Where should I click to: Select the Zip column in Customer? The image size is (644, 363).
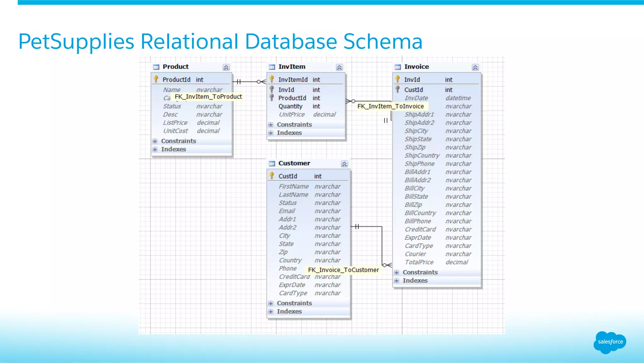point(309,252)
